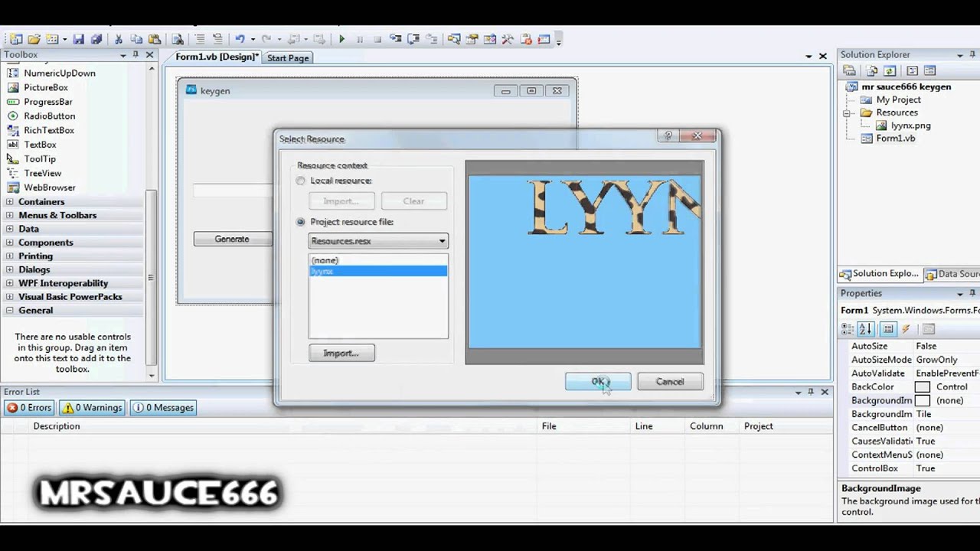Click View Designer icon in Solution Explorer
This screenshot has width=980, height=551.
click(x=929, y=70)
